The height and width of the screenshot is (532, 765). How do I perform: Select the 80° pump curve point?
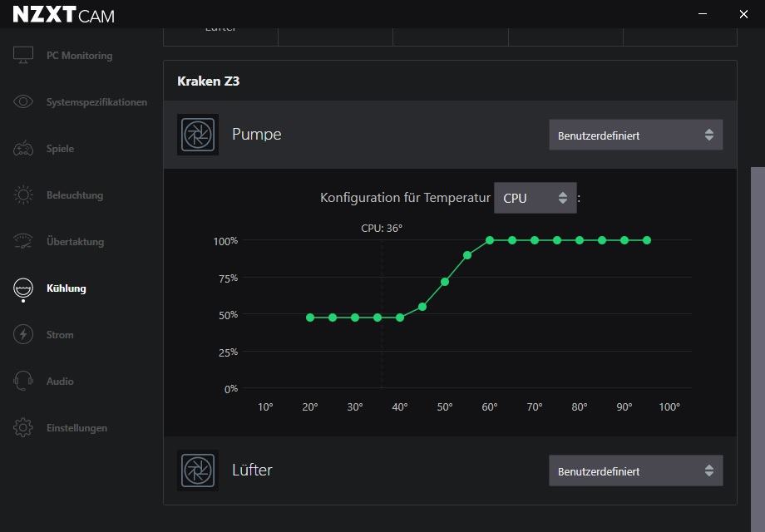[580, 240]
